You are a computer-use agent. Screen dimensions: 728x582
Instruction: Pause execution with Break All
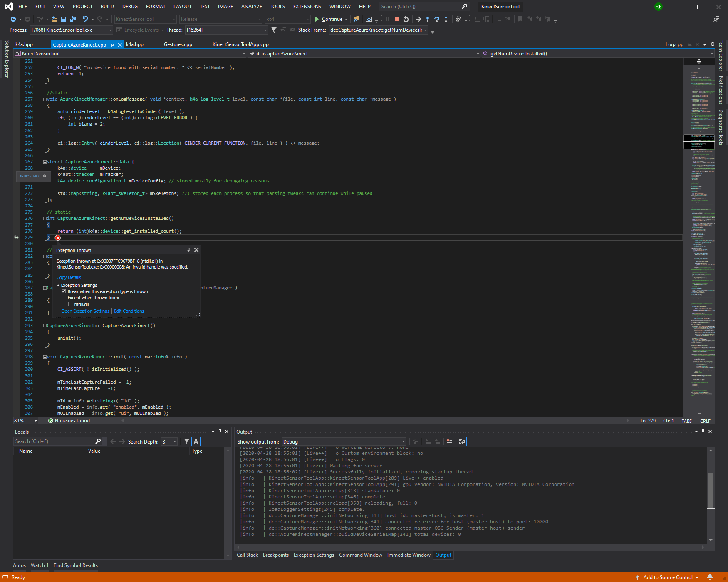click(387, 19)
